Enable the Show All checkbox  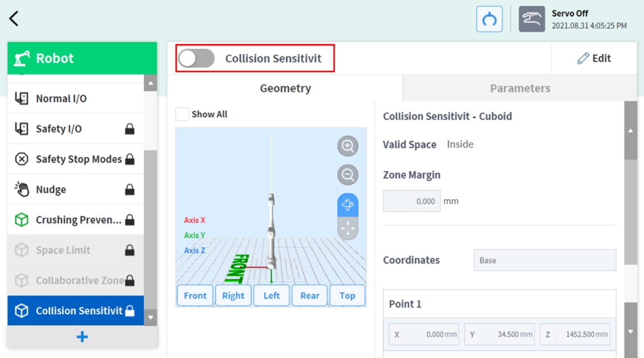pyautogui.click(x=182, y=114)
